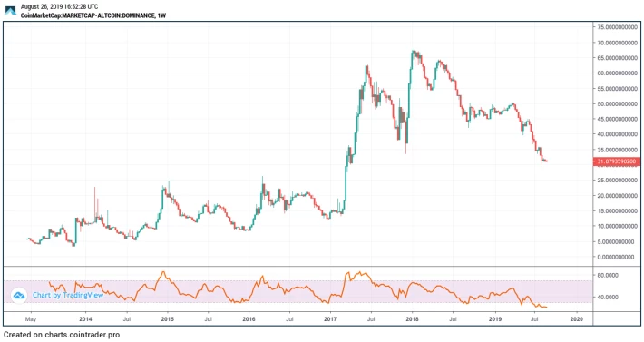644x342 pixels.
Task: Click the 25.0000000000 price axis label
Action: coord(618,181)
